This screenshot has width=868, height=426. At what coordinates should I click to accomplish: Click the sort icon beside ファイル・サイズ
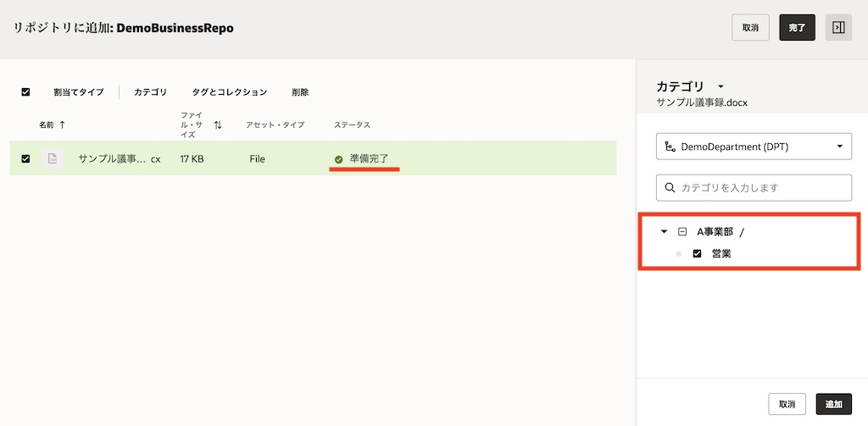pos(218,124)
